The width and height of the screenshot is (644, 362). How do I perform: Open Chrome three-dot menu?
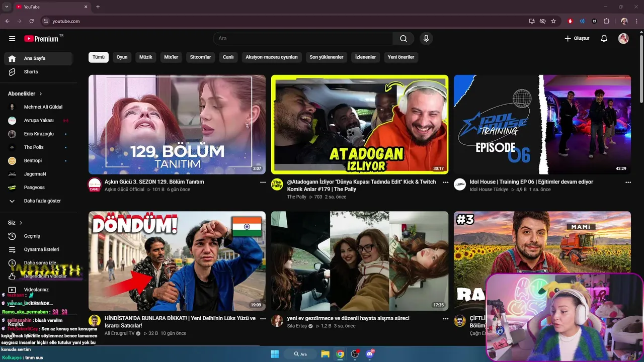click(637, 21)
